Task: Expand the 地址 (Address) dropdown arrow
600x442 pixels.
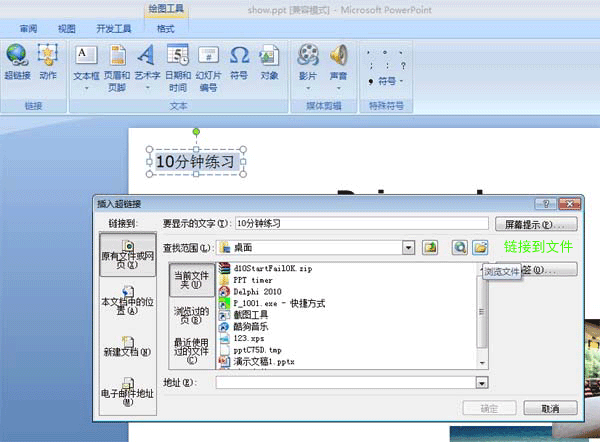Action: click(482, 382)
